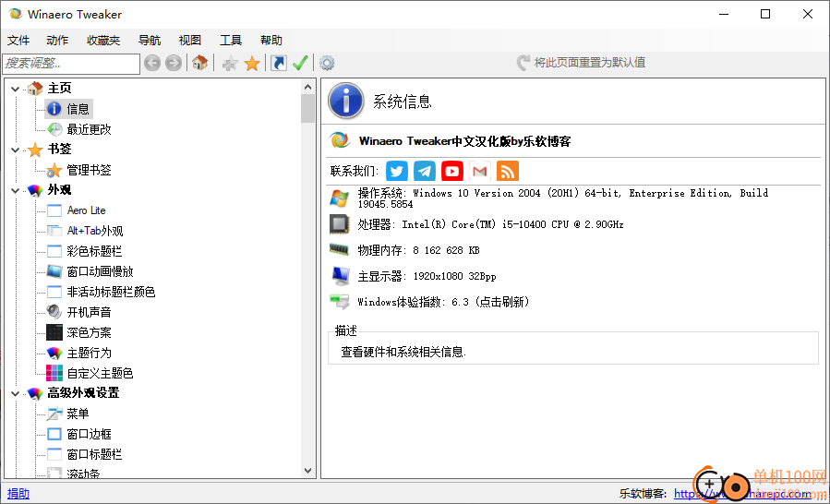Viewport: 830px width, 504px height.
Task: Click the Aero Lite tree icon
Action: click(x=54, y=210)
